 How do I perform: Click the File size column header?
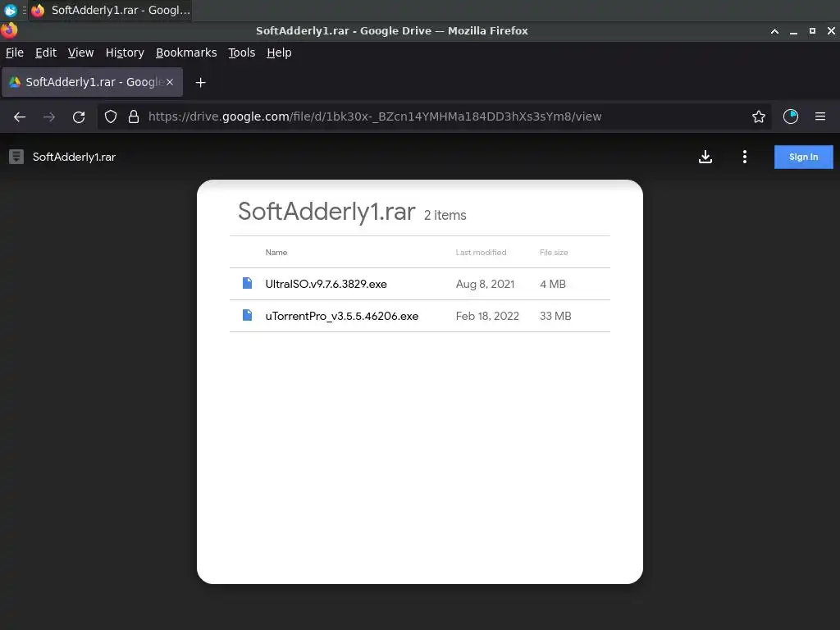(554, 253)
